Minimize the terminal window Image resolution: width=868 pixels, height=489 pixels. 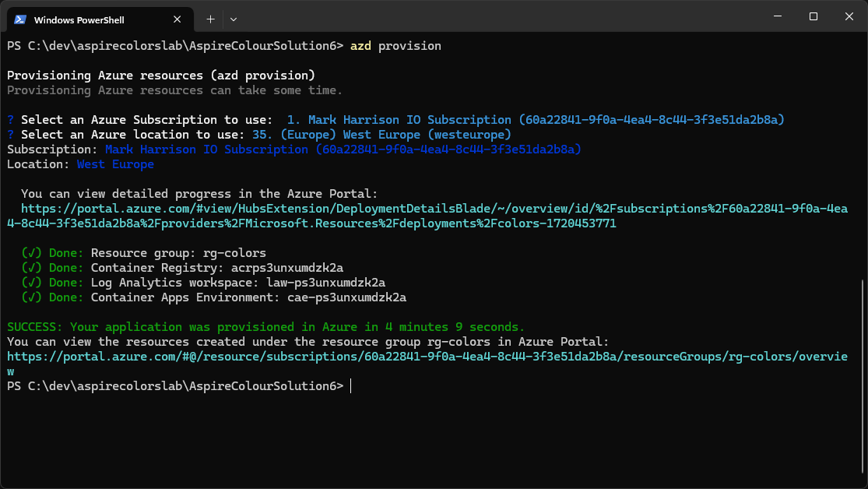click(776, 16)
